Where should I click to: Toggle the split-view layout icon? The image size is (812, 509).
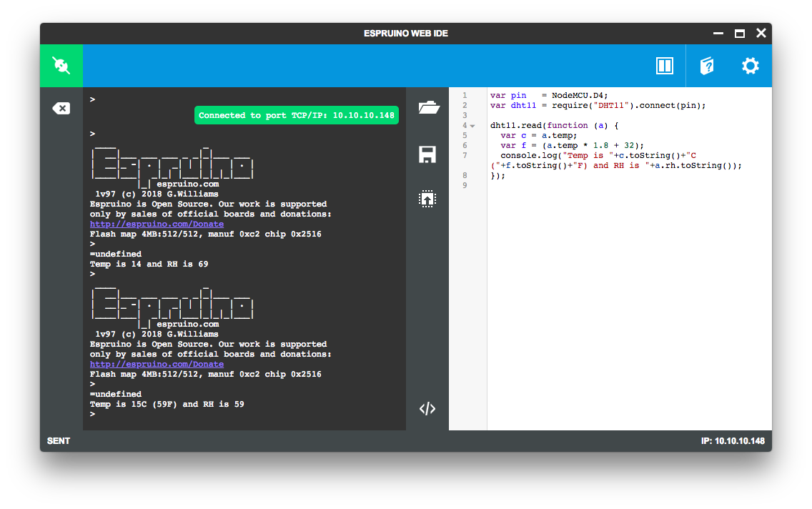pyautogui.click(x=665, y=66)
